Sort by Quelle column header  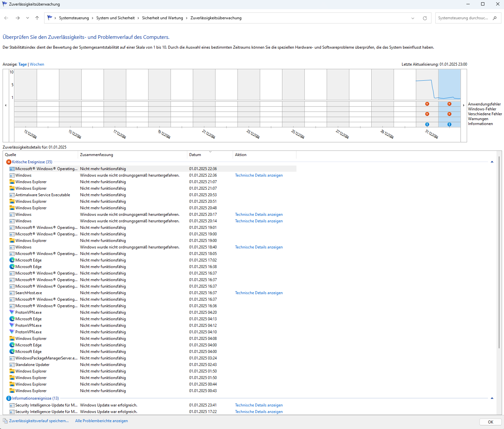[41, 155]
